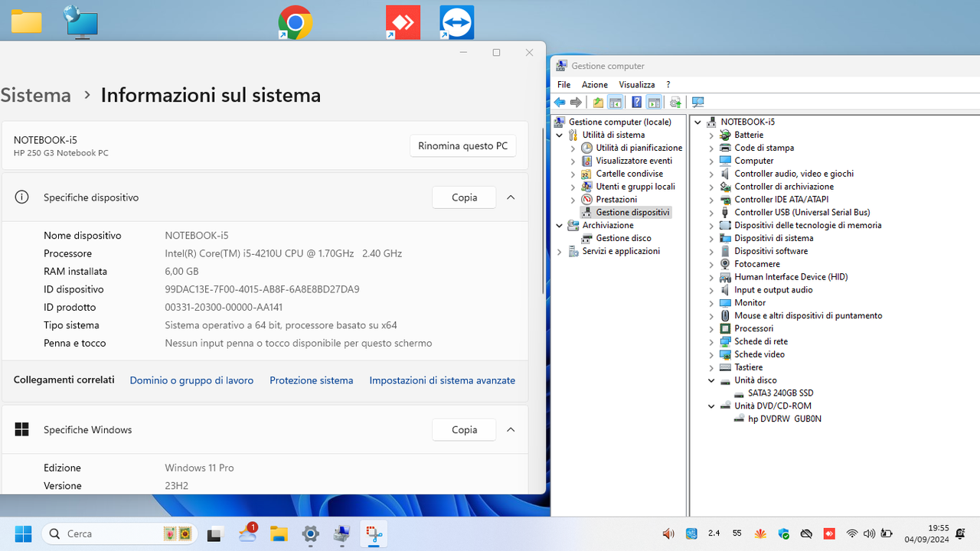This screenshot has width=980, height=551.
Task: Scan for hardware changes with the magnifier icon
Action: point(697,102)
